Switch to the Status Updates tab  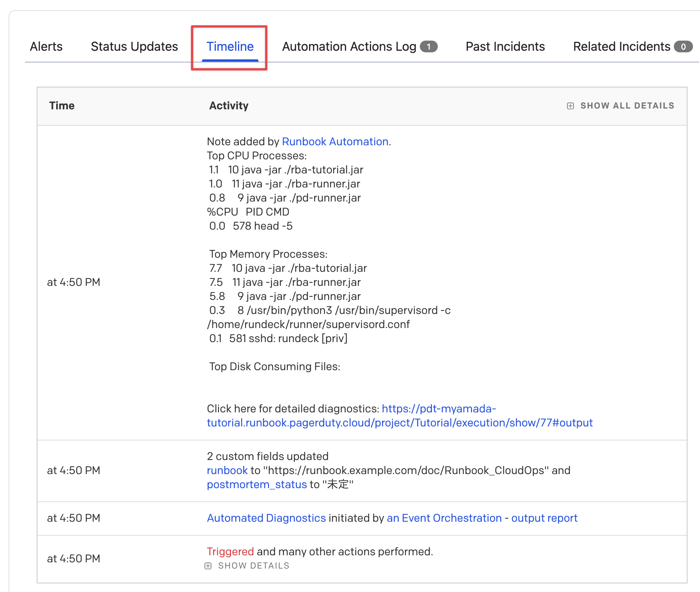(x=134, y=46)
